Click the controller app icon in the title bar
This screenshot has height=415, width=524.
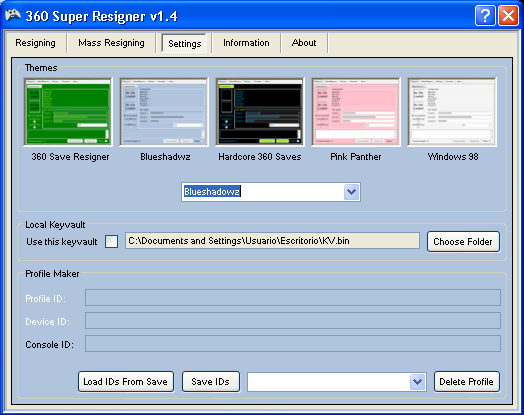(13, 15)
